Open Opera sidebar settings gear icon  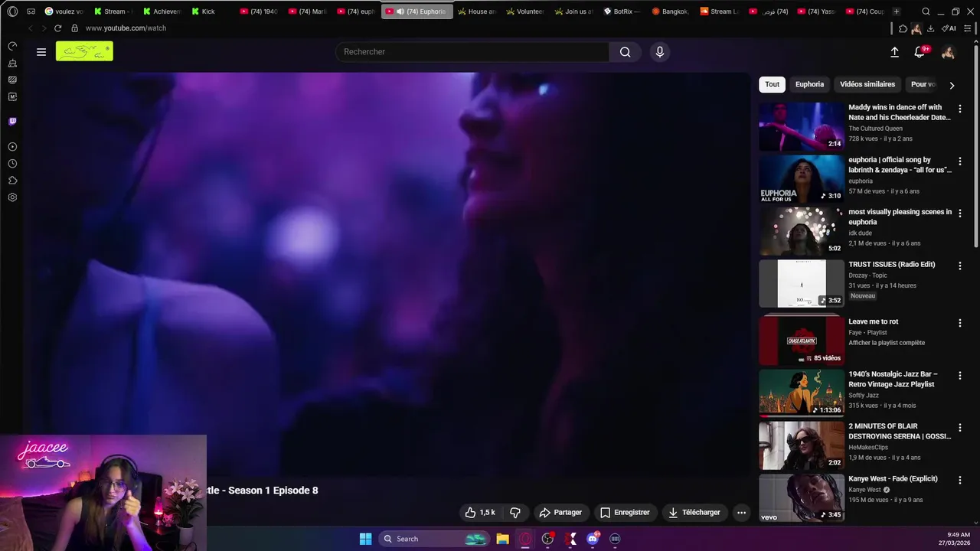pyautogui.click(x=12, y=197)
